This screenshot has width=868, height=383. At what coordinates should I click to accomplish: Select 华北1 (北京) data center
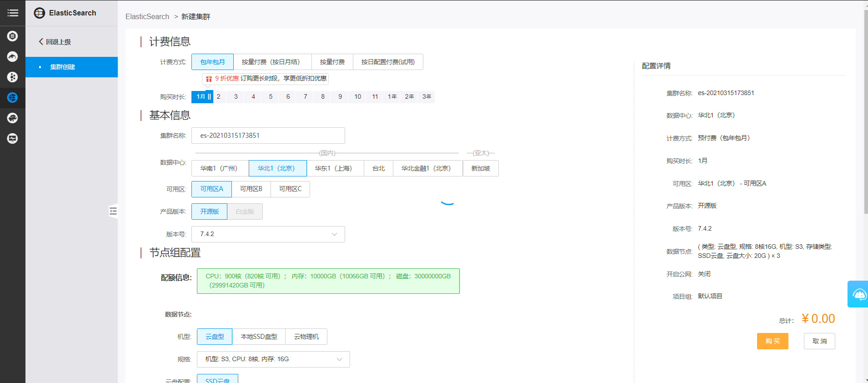[x=277, y=168]
